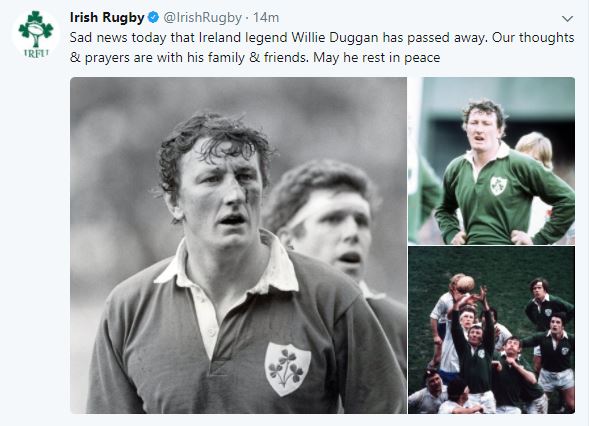Open the Irish Rugby display name
This screenshot has width=589, height=426.
[107, 17]
